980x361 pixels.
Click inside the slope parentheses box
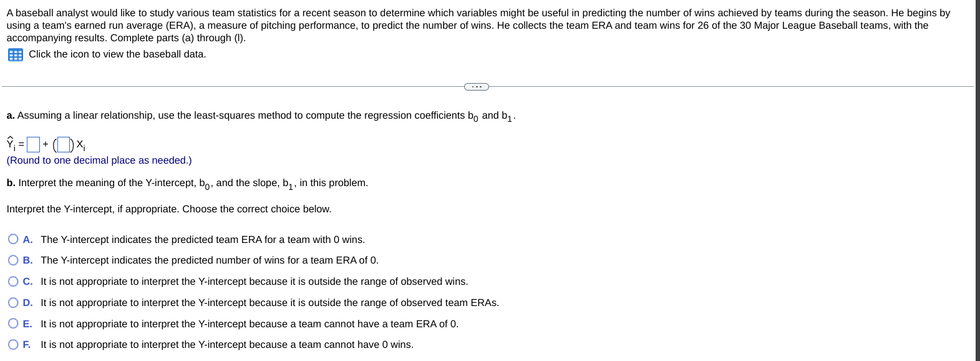pos(64,144)
